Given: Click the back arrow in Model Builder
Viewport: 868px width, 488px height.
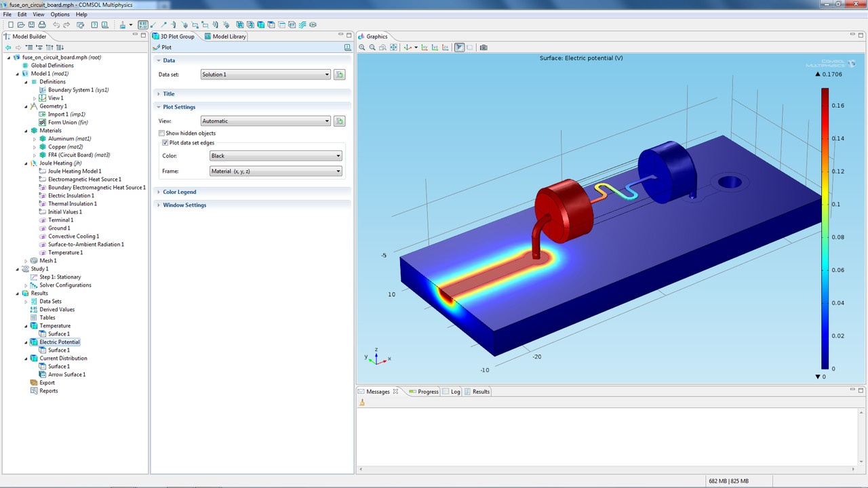Looking at the screenshot, I should coord(8,47).
